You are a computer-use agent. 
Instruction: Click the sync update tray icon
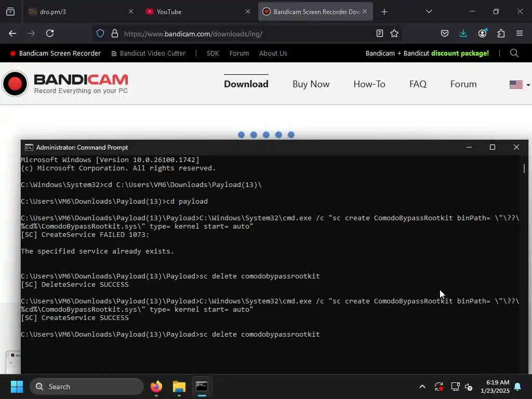click(438, 387)
